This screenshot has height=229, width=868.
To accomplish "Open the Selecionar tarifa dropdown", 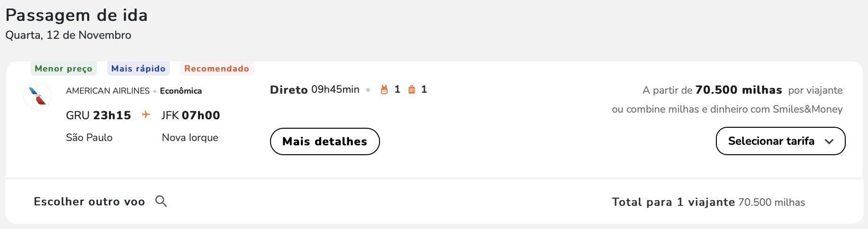I will tap(780, 141).
